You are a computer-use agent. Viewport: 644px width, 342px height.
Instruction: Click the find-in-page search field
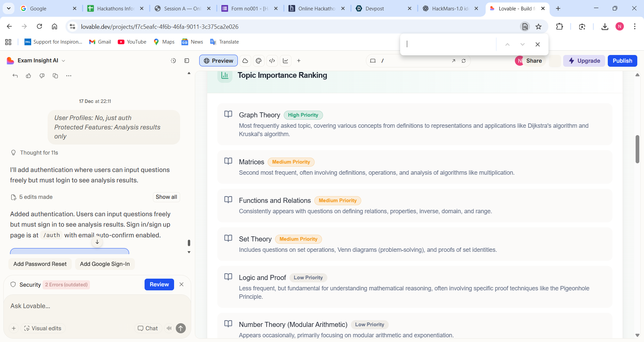tap(449, 44)
